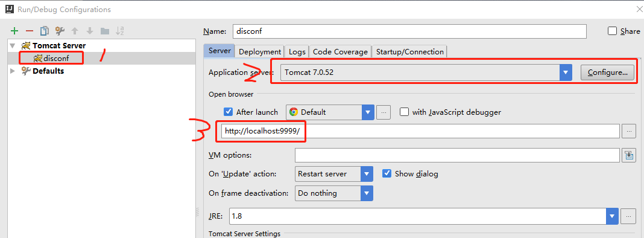Enable with JavaScript debugger checkbox
Image resolution: width=644 pixels, height=238 pixels.
(x=404, y=112)
